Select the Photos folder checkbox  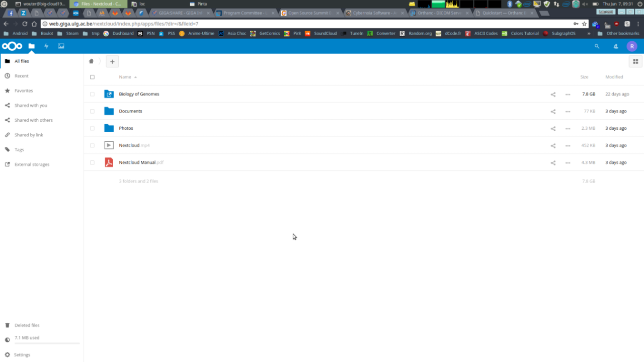pos(92,128)
